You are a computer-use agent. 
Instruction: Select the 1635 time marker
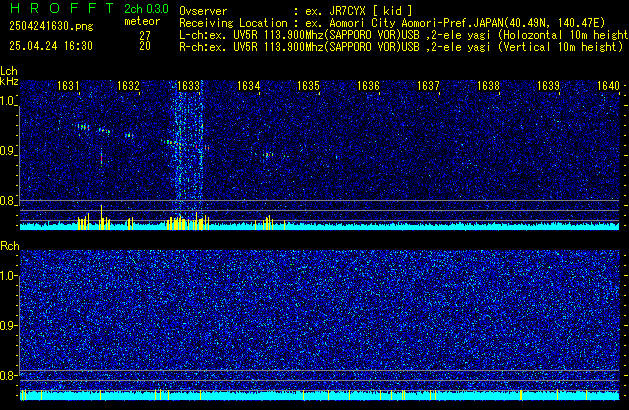point(308,86)
